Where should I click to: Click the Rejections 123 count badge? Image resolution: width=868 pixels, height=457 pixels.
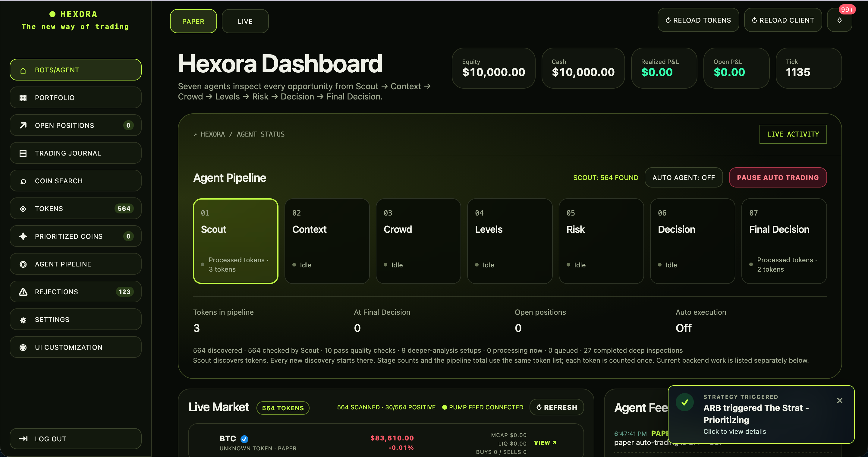(124, 292)
